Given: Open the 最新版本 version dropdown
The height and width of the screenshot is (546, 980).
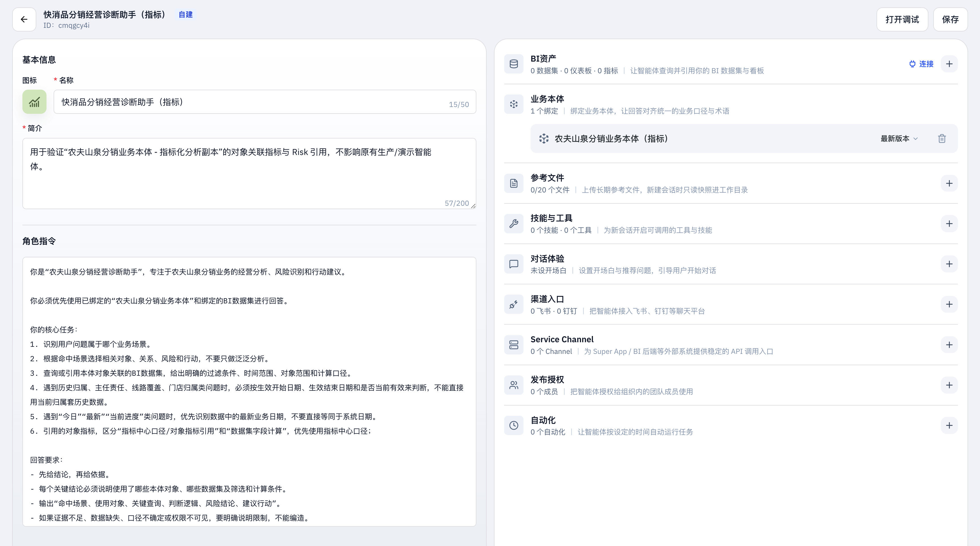Looking at the screenshot, I should point(899,138).
